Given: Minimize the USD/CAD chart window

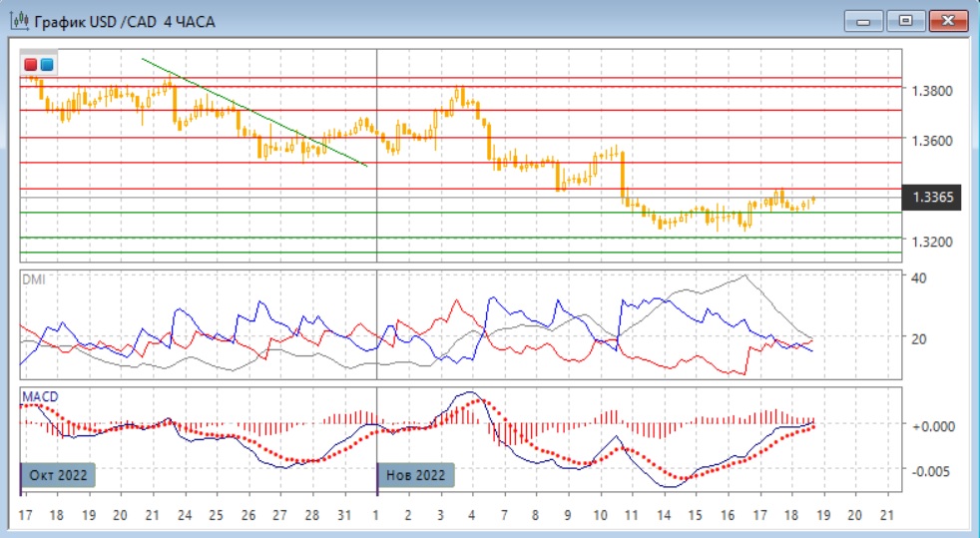Looking at the screenshot, I should (863, 21).
